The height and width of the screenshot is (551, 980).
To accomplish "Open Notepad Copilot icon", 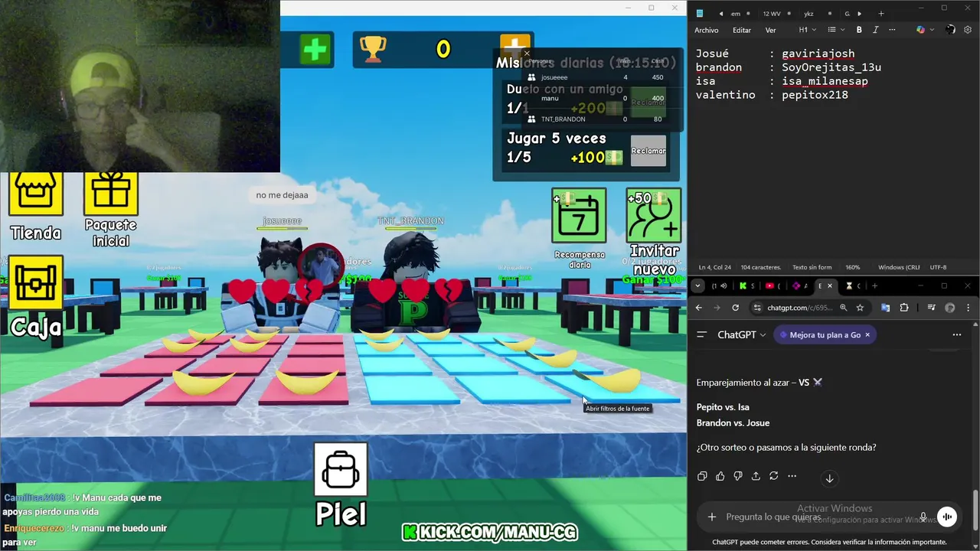I will (x=920, y=30).
